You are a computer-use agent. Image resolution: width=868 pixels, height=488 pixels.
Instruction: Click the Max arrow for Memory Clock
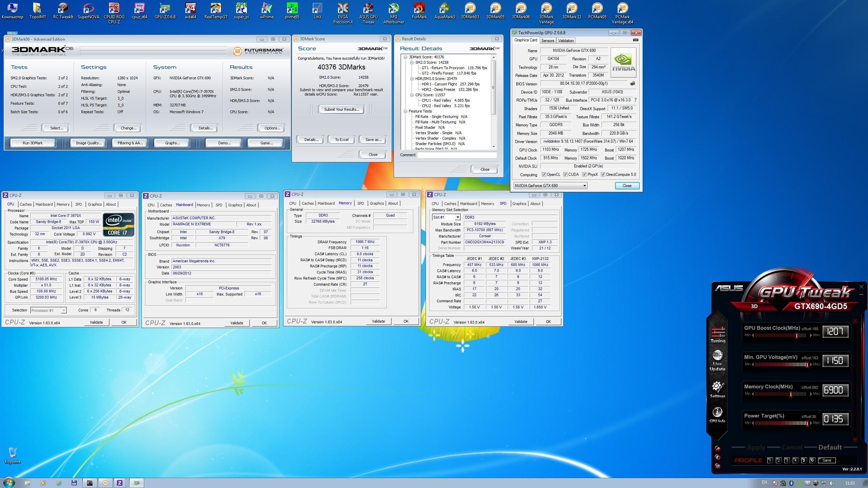tap(811, 394)
